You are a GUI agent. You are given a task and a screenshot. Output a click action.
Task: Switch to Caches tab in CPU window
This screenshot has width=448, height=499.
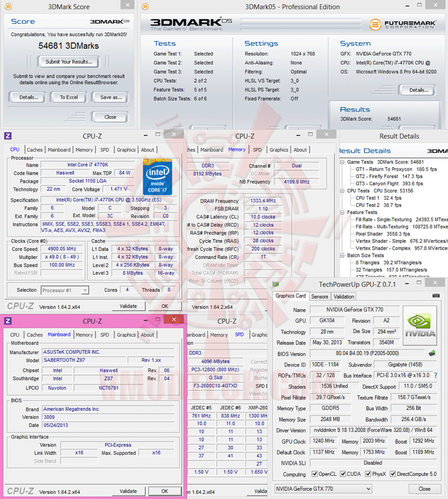35,150
